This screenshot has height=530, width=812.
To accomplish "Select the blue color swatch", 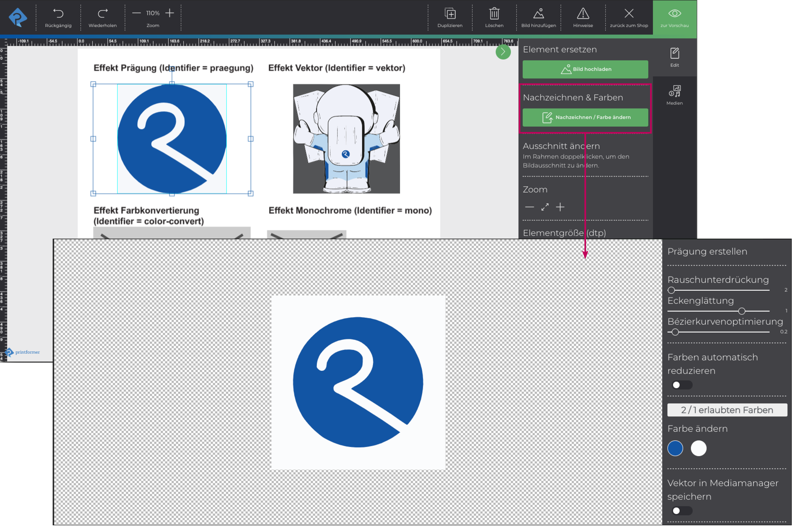I will pos(675,448).
